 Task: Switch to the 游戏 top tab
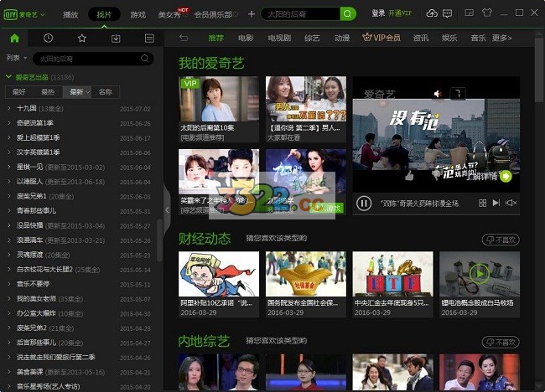coord(138,14)
